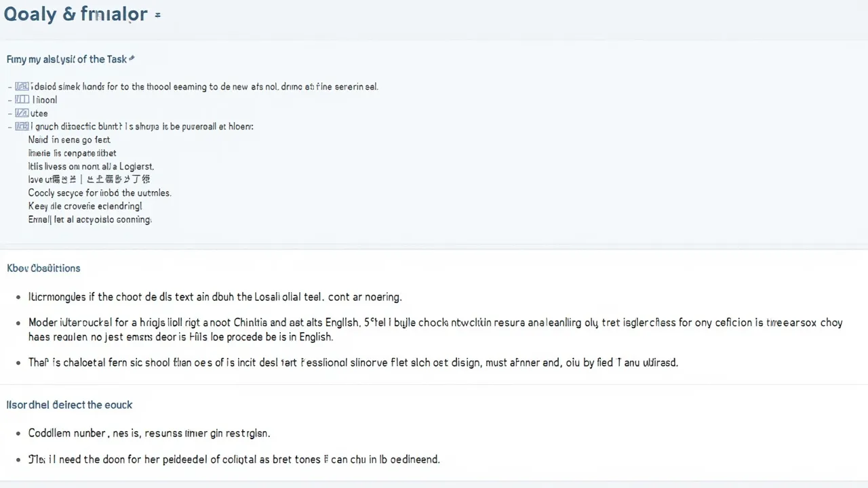Select the 'Fmy my alstysit of the Task' heading
This screenshot has height=488, width=868.
click(x=66, y=60)
